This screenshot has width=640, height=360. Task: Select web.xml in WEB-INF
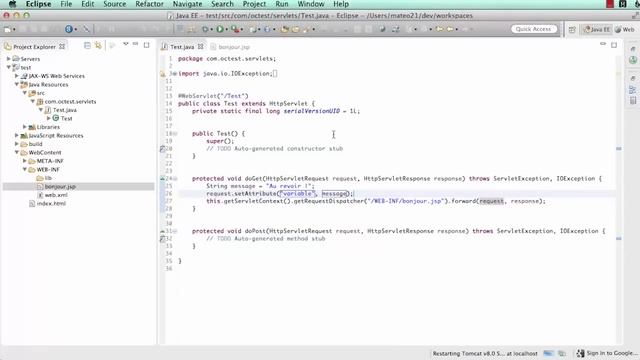click(x=56, y=195)
